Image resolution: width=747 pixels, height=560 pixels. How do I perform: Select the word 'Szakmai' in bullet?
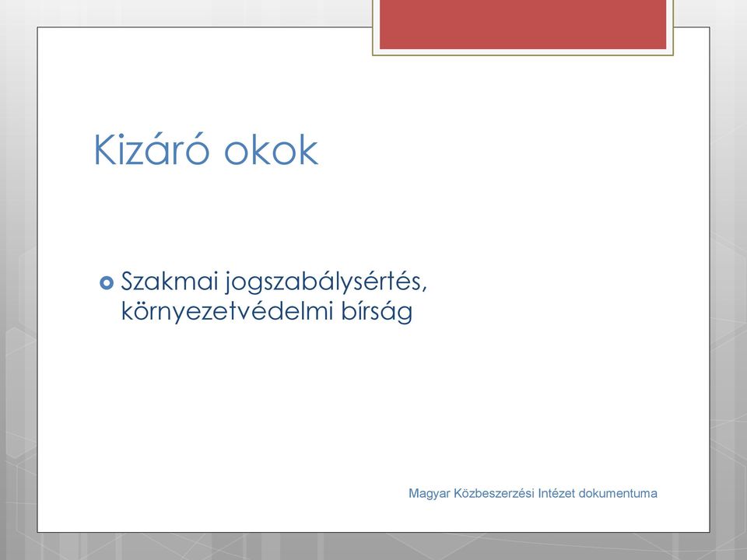click(170, 281)
